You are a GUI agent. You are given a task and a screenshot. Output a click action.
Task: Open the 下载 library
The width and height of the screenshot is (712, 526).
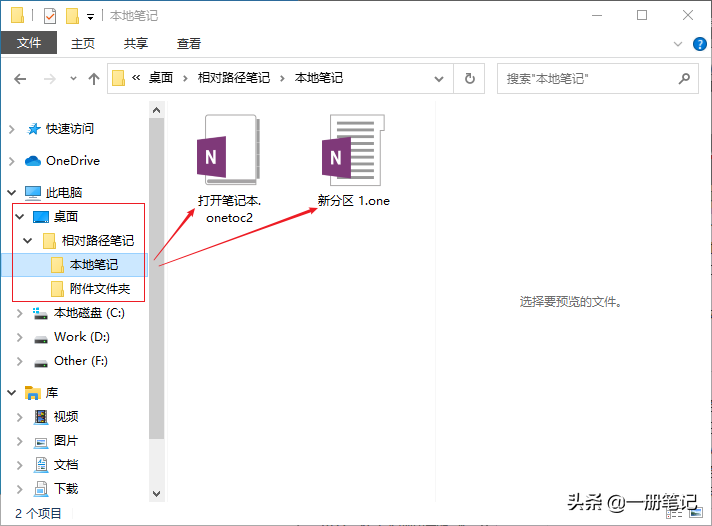click(x=66, y=489)
